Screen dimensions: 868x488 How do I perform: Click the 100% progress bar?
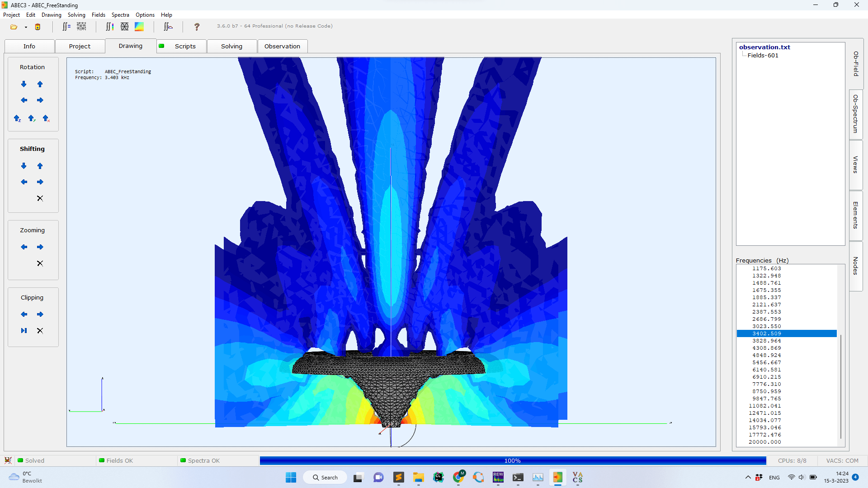513,460
